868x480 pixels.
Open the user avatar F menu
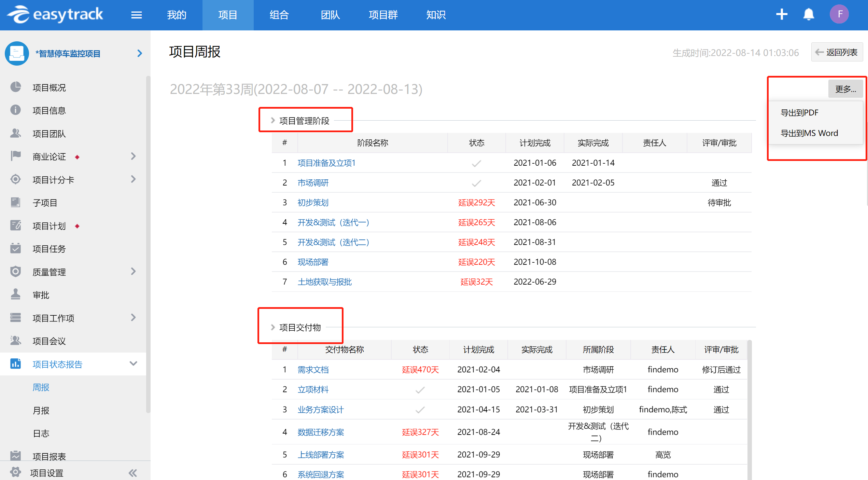[839, 14]
